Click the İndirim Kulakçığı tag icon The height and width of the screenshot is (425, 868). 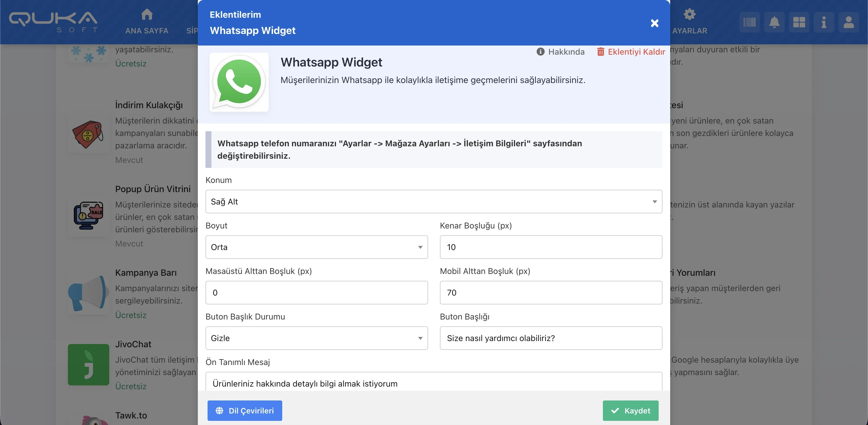pos(88,134)
